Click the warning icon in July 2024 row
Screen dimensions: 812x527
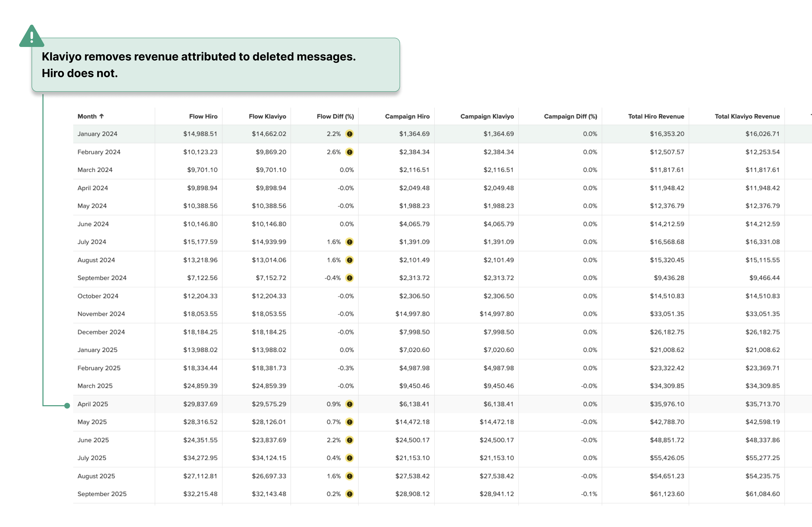coord(349,242)
